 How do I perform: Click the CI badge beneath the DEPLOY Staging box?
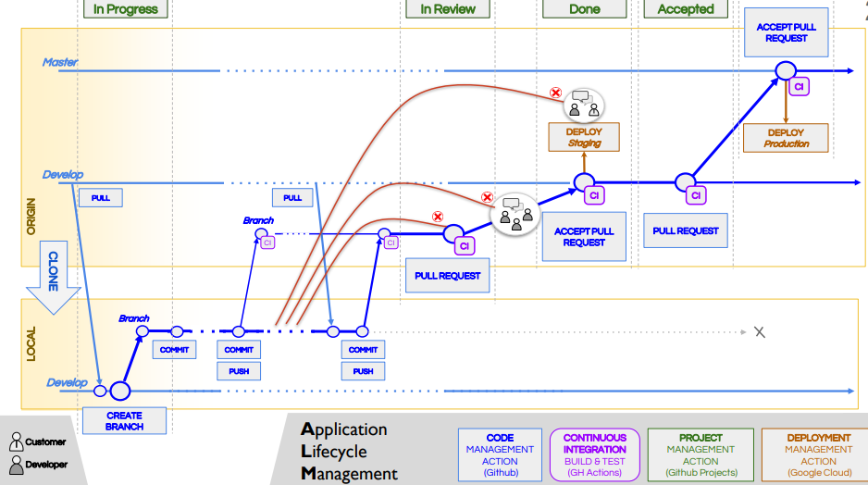[594, 195]
